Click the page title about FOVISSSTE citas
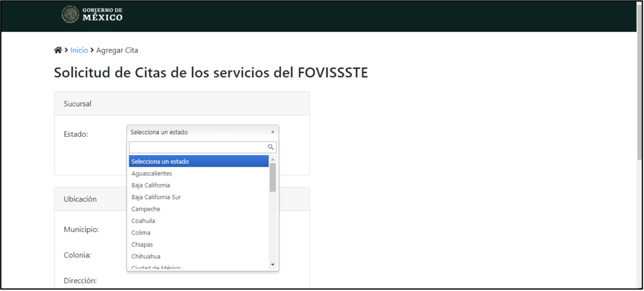Screen dimensions: 644x291 211,73
